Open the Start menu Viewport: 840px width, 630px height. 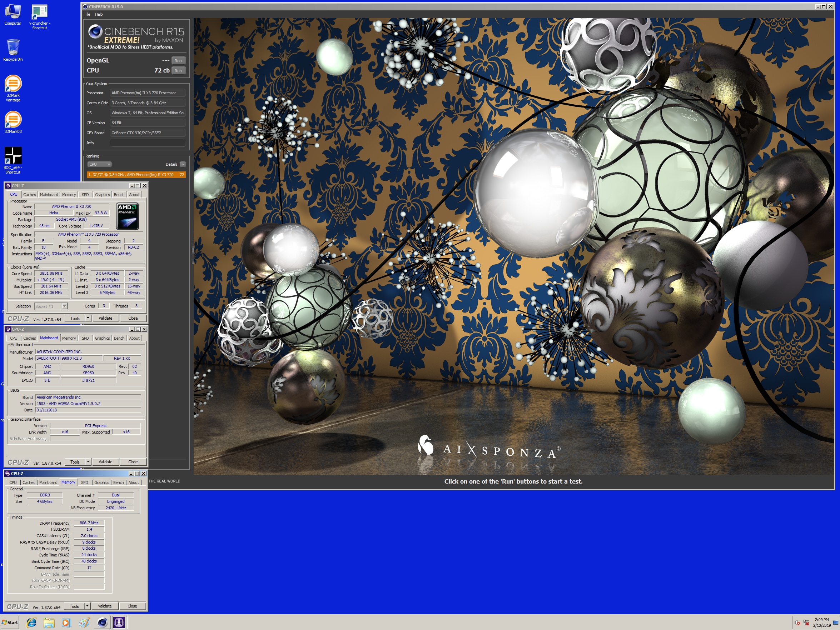[x=10, y=622]
